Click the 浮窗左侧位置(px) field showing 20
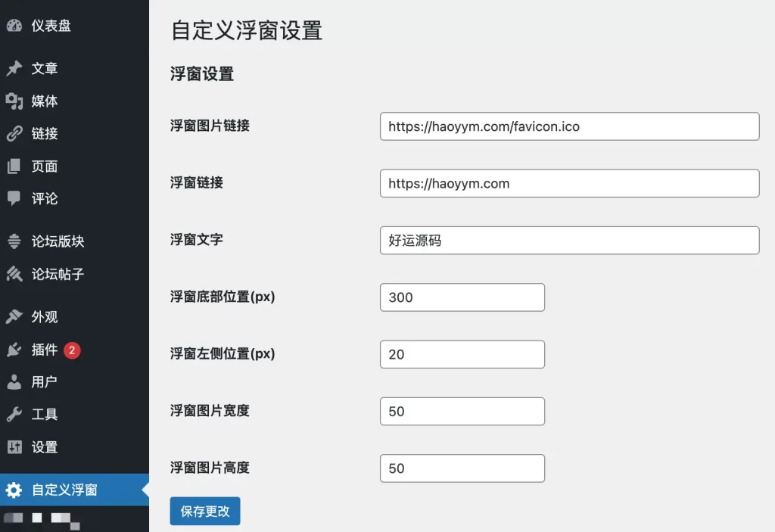775x532 pixels. [462, 354]
